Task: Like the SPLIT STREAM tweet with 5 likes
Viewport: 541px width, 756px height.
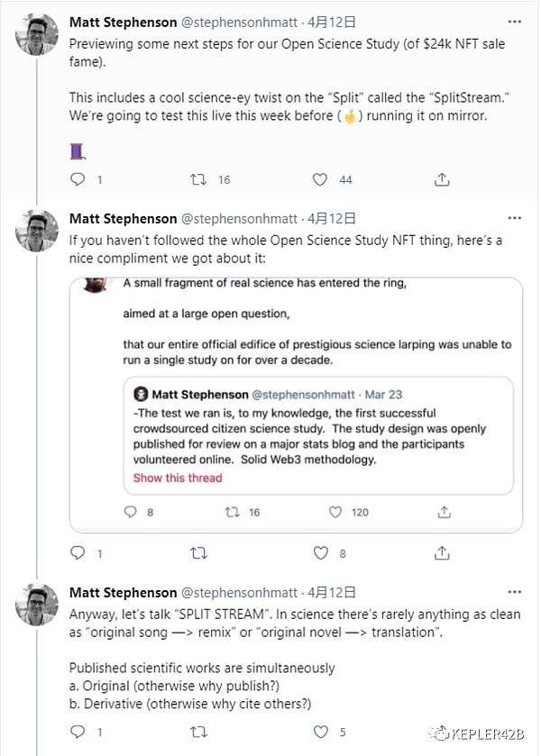Action: pyautogui.click(x=319, y=732)
